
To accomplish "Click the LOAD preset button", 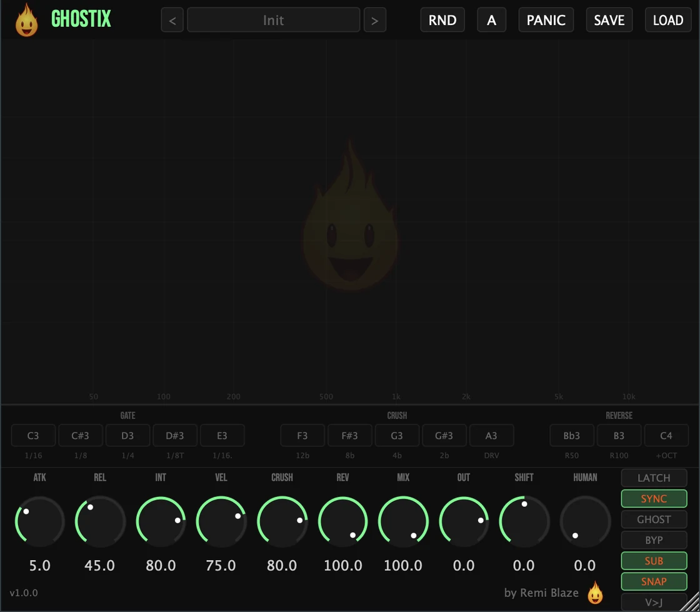I will coord(668,20).
